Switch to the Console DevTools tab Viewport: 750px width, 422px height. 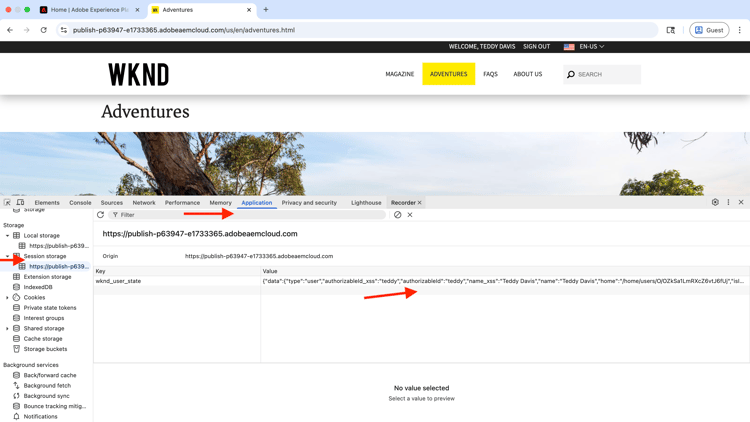tap(80, 203)
